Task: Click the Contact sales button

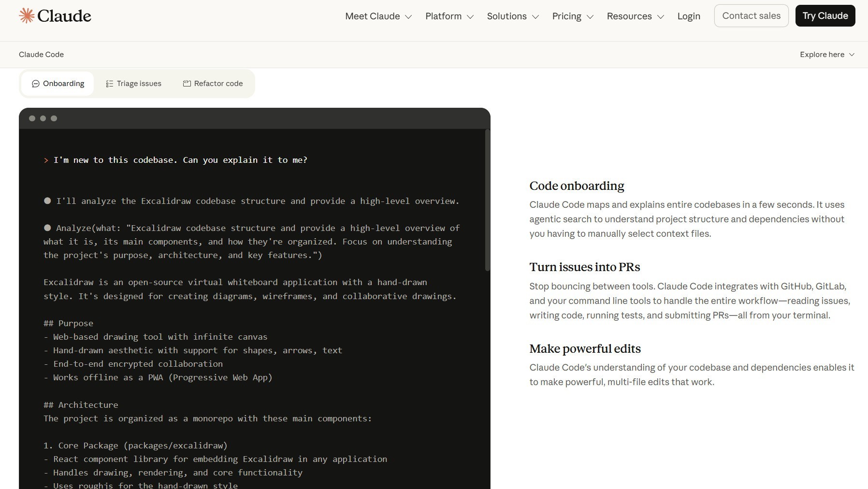Action: [751, 15]
